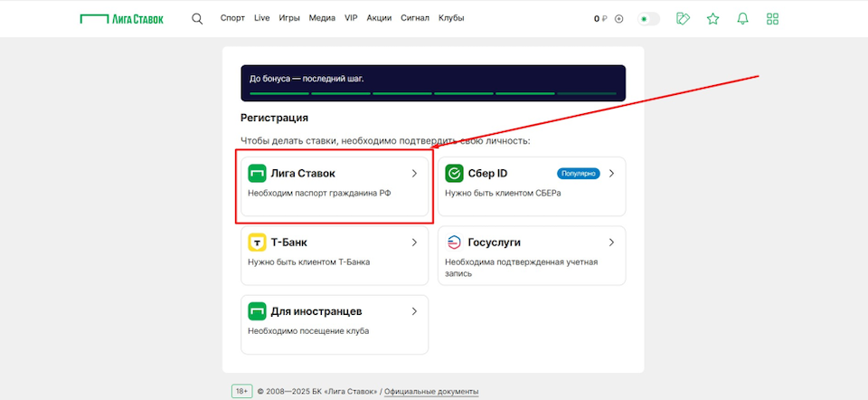Click the search magnifier icon
The width and height of the screenshot is (868, 400).
(197, 18)
